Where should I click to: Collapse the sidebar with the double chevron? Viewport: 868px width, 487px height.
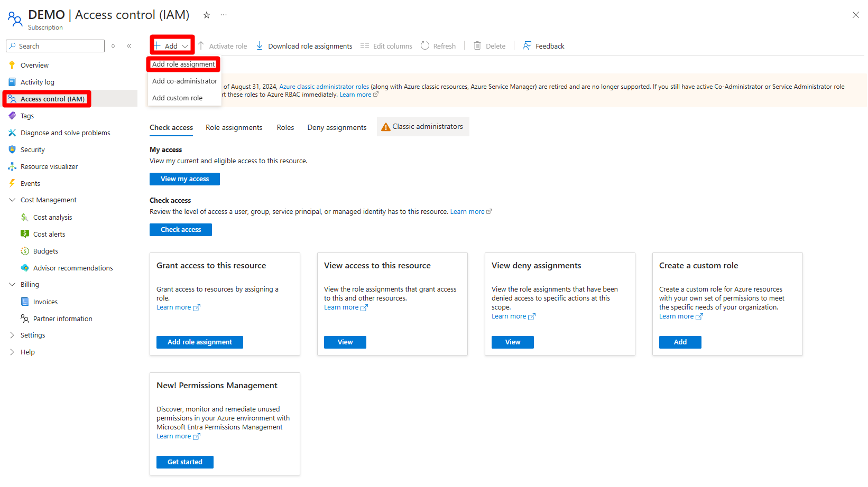tap(129, 46)
